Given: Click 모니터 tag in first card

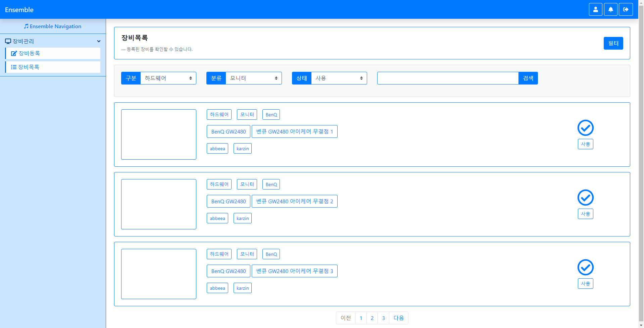Looking at the screenshot, I should click(x=247, y=114).
